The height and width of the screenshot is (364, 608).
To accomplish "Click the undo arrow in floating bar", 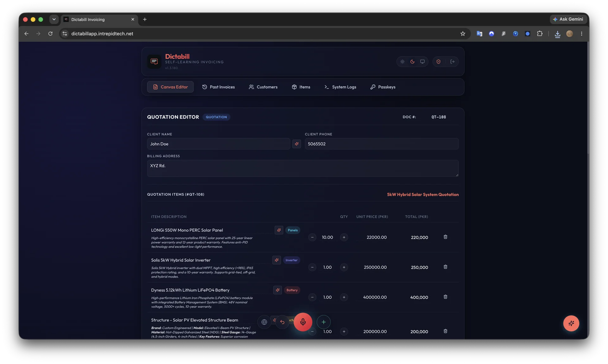I will 282,322.
